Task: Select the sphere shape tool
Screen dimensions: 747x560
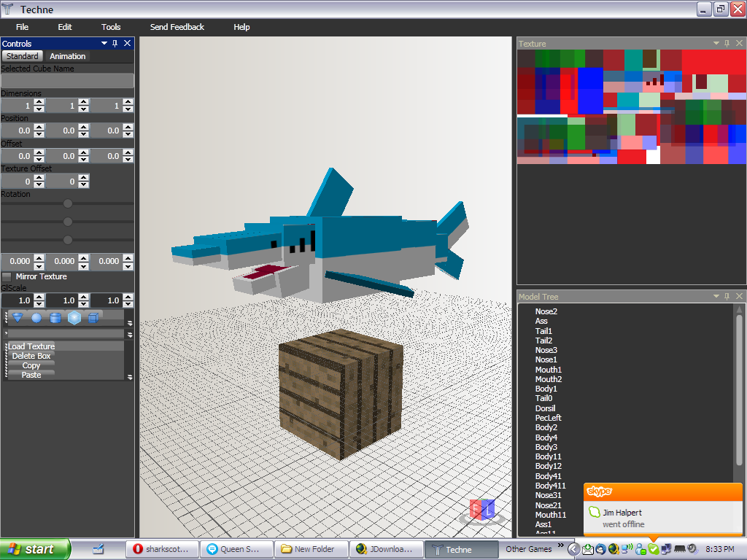Action: [x=35, y=316]
